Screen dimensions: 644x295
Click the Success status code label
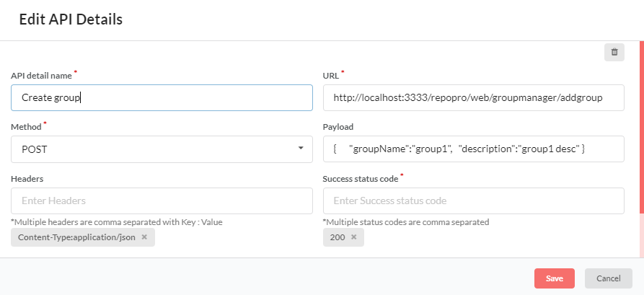coord(360,179)
